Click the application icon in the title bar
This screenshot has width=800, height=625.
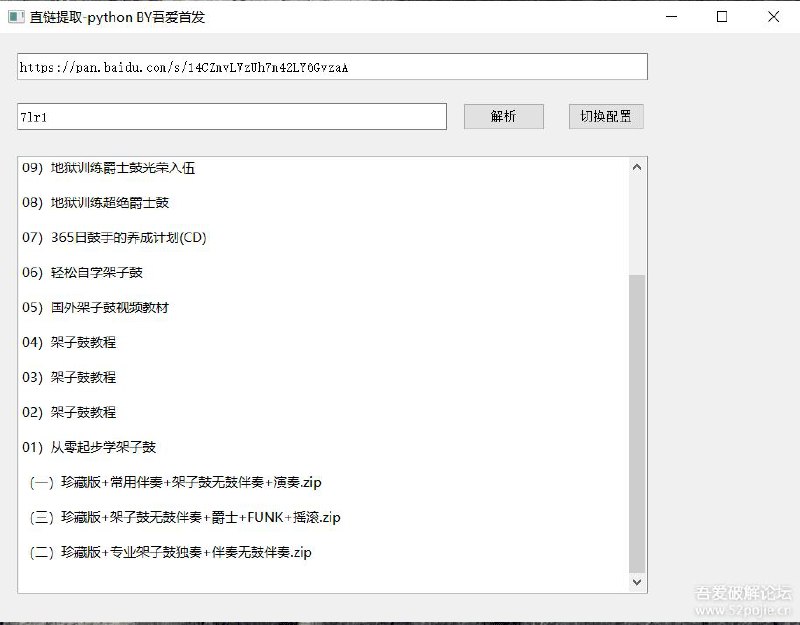coord(13,17)
